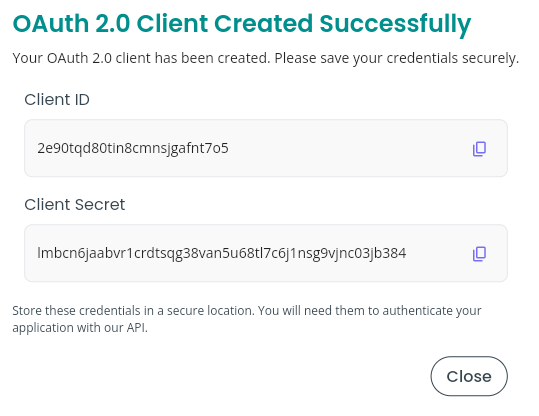539x416 pixels.
Task: Click the 'Please save your credentials securely' sentence
Action: click(x=397, y=58)
